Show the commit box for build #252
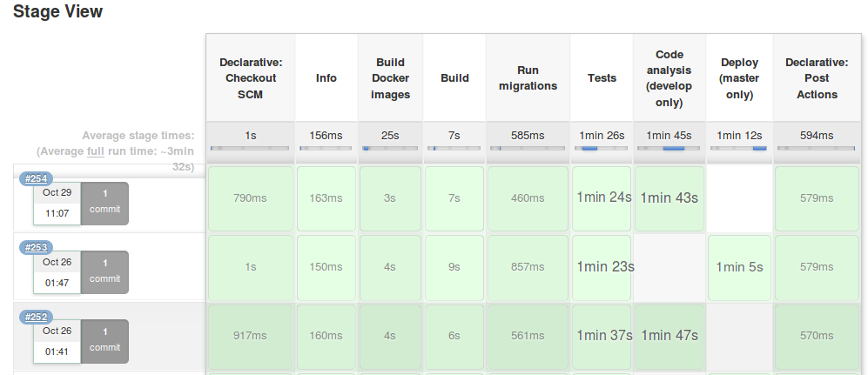The width and height of the screenshot is (868, 375). click(104, 341)
